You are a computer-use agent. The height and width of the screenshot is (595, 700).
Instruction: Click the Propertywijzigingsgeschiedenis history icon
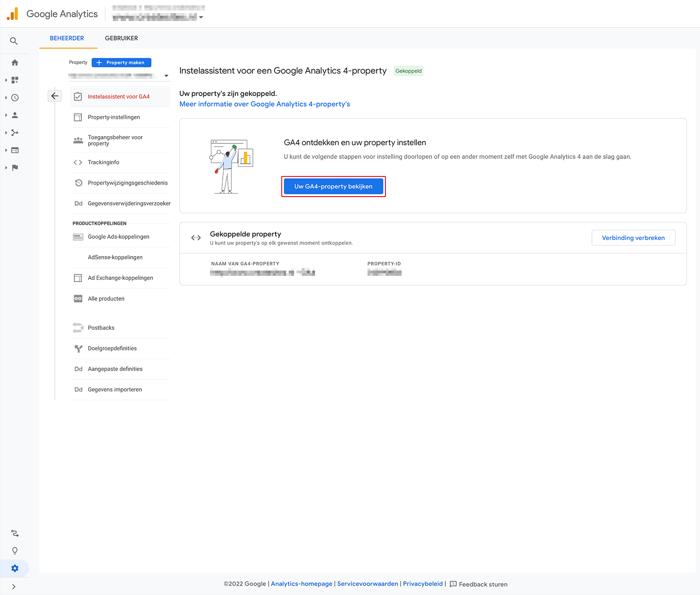pyautogui.click(x=78, y=183)
